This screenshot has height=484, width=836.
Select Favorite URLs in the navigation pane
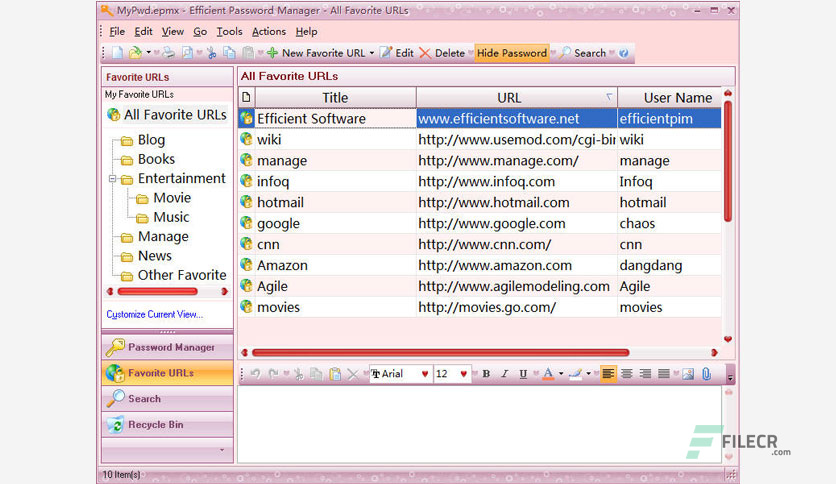pyautogui.click(x=167, y=373)
